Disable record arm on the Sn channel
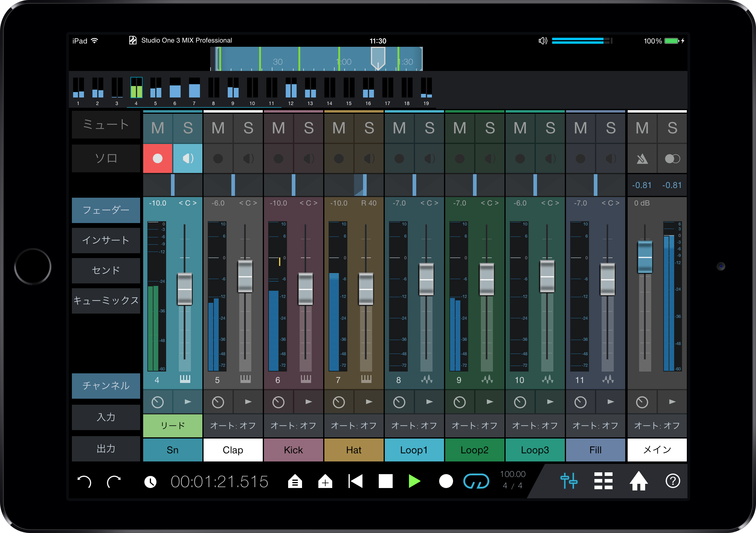The height and width of the screenshot is (533, 756). pos(157,158)
